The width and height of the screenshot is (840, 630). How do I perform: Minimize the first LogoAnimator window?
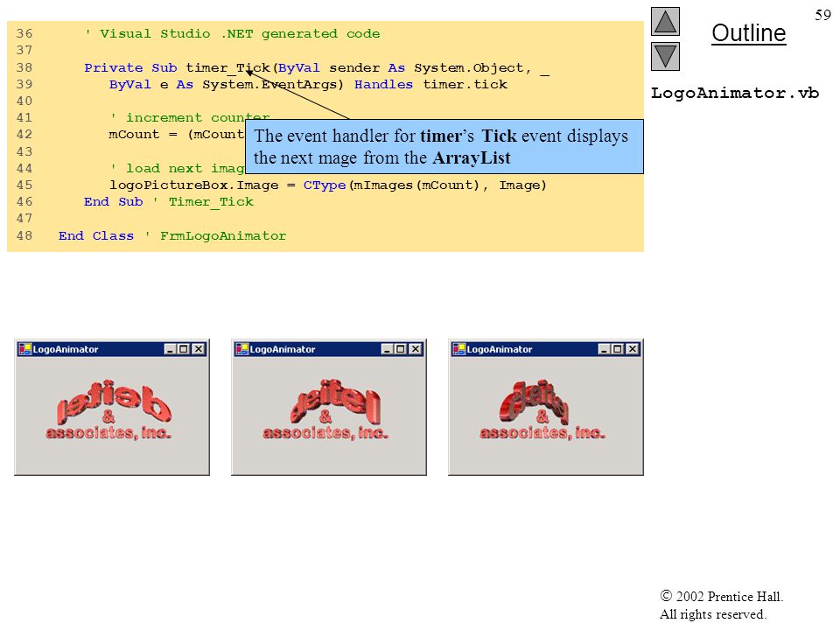[171, 349]
